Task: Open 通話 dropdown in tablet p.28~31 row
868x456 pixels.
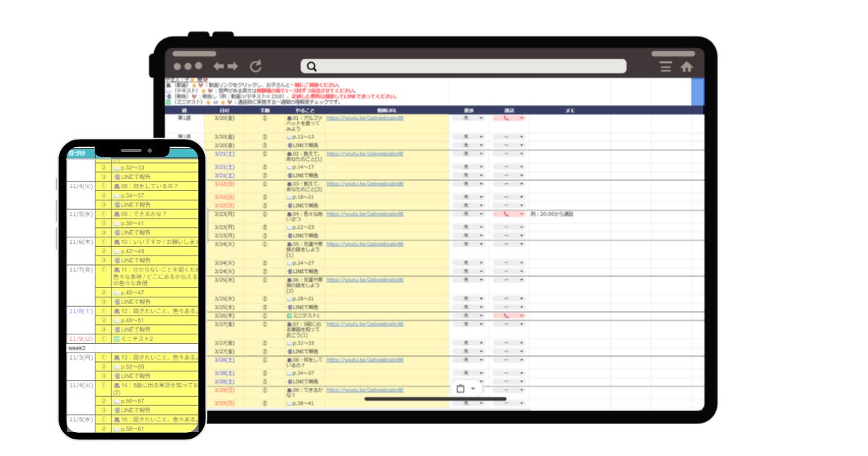Action: click(x=509, y=298)
